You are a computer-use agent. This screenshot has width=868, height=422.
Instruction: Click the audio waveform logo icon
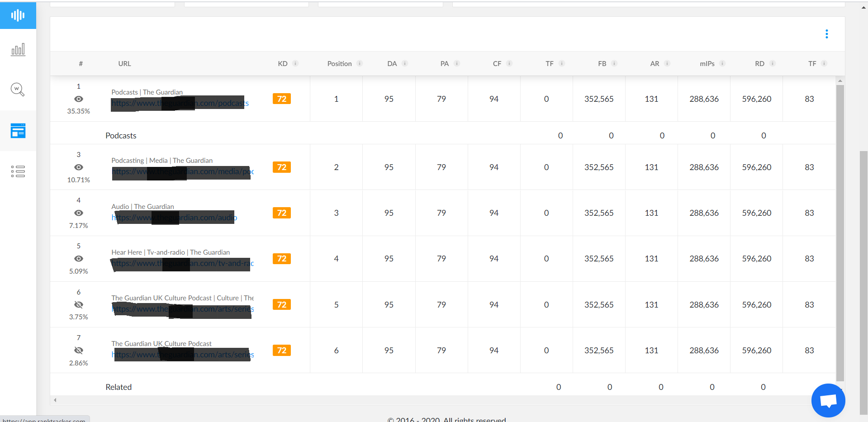click(18, 15)
